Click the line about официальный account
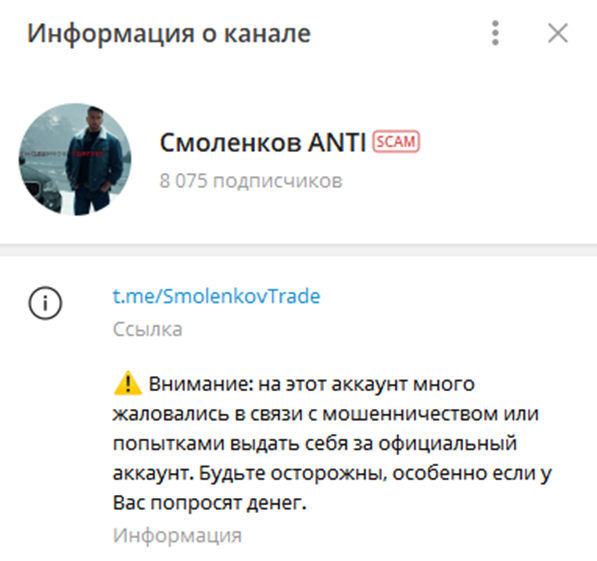597x561 pixels. coord(315,444)
